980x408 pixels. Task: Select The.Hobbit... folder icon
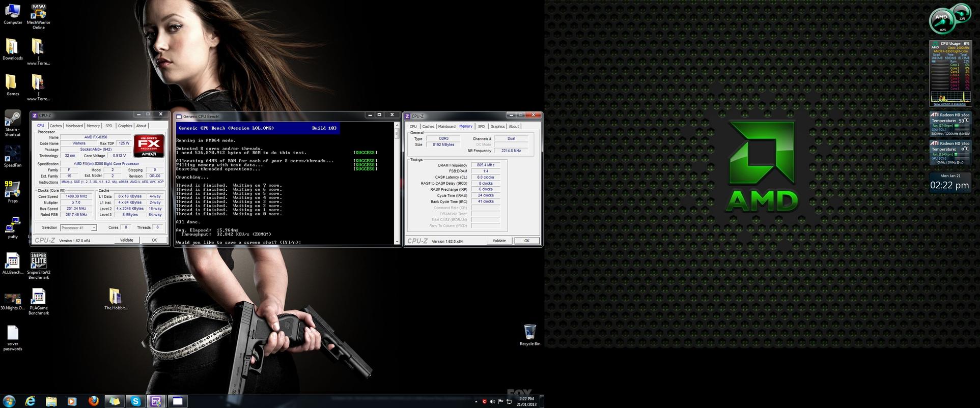116,299
